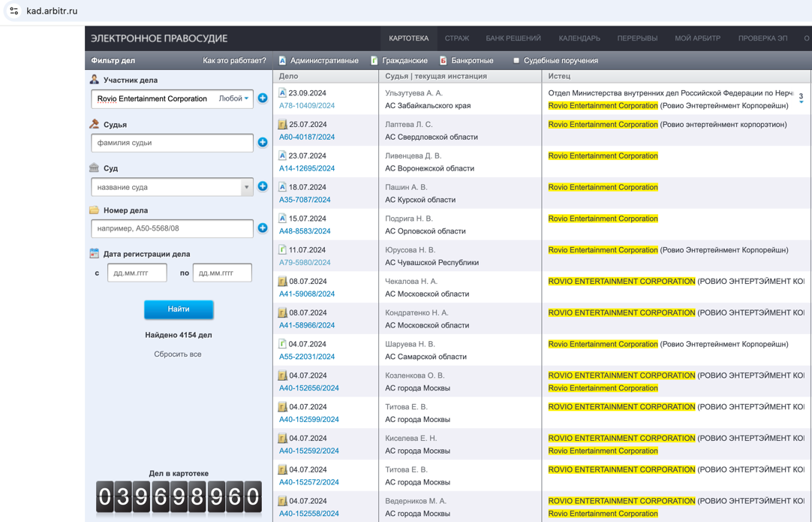The height and width of the screenshot is (522, 812).
Task: Click the Административные filter icon
Action: pos(282,61)
